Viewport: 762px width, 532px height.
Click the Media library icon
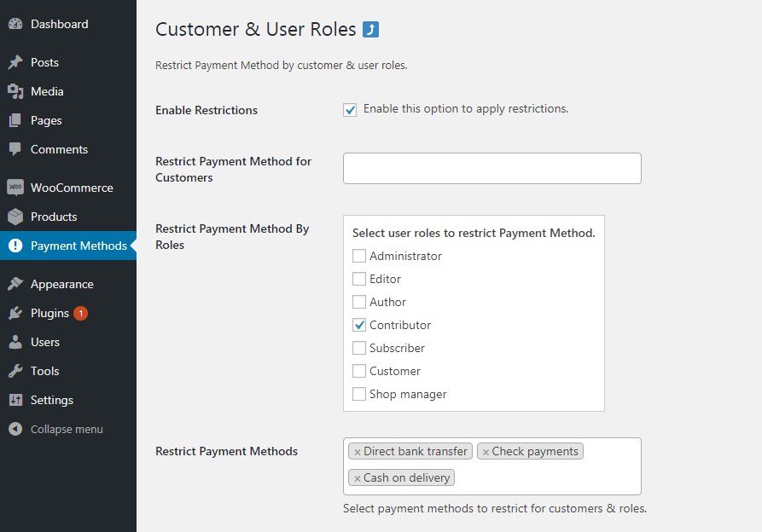tap(15, 91)
